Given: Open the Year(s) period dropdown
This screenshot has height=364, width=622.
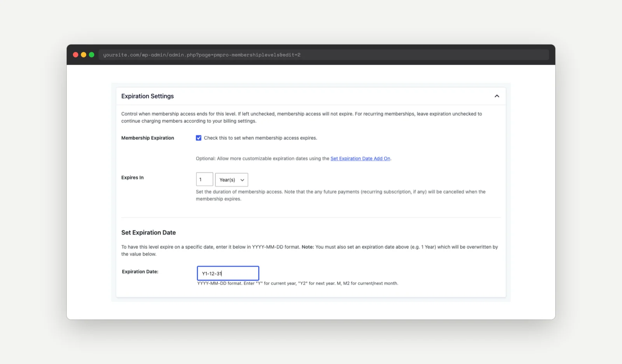Looking at the screenshot, I should (232, 180).
